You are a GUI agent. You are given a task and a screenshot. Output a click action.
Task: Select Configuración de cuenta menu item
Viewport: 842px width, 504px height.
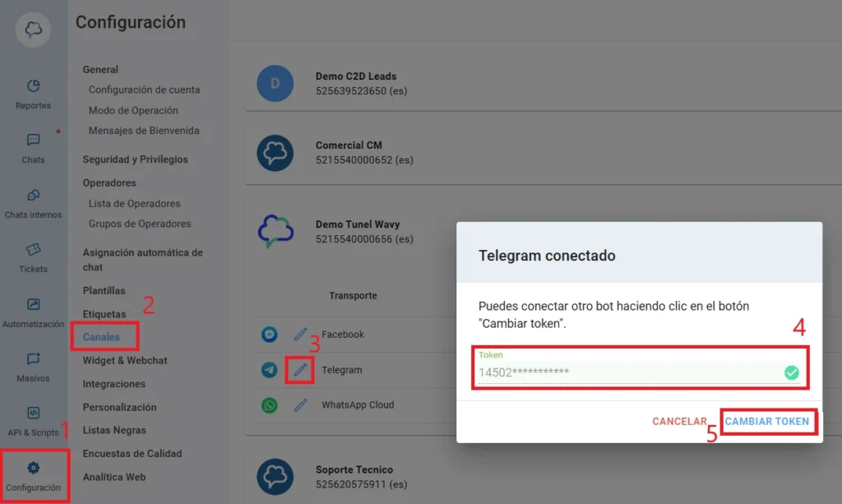click(144, 90)
